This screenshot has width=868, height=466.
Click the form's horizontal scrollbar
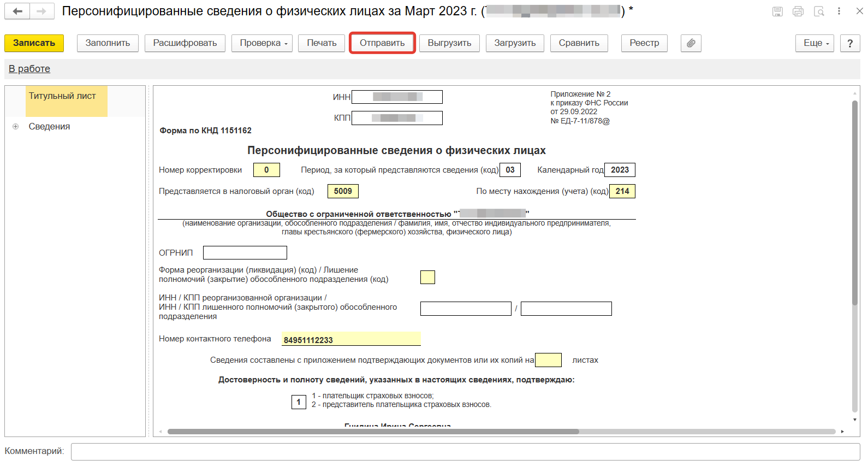point(373,432)
